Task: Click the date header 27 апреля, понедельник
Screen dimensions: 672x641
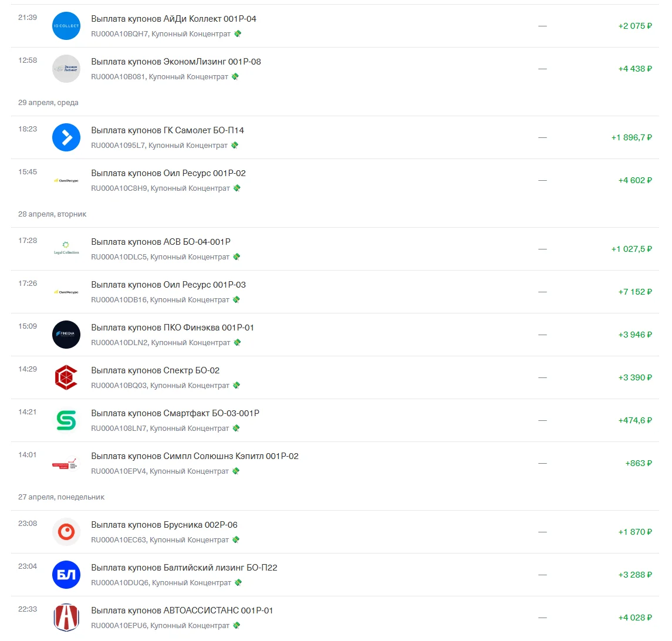Action: (61, 497)
